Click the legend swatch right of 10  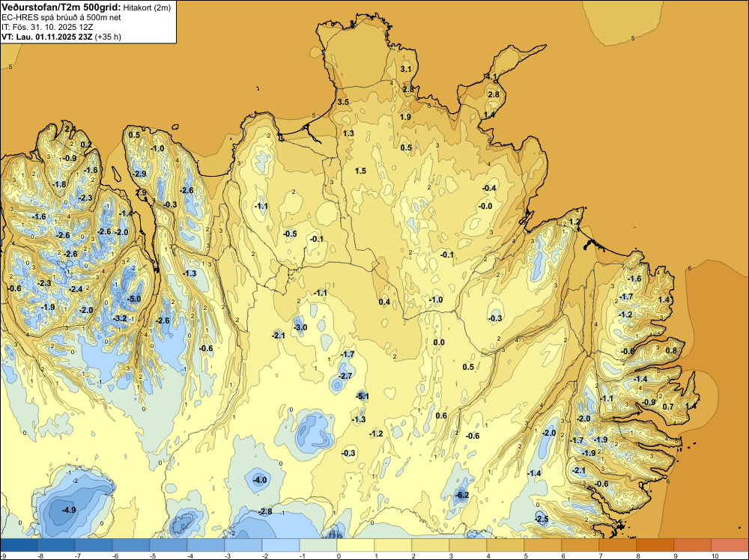coord(730,545)
